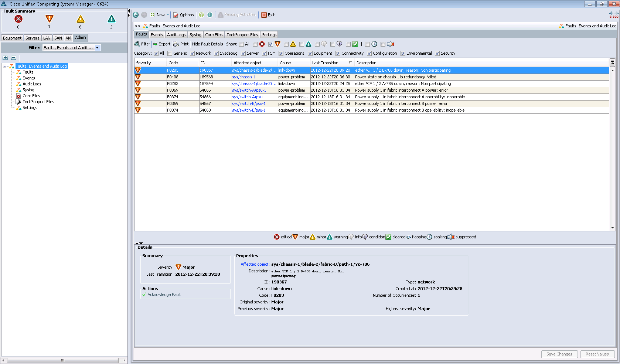
Task: Click the horizontal scrollbar in the navigation pane
Action: [63, 360]
